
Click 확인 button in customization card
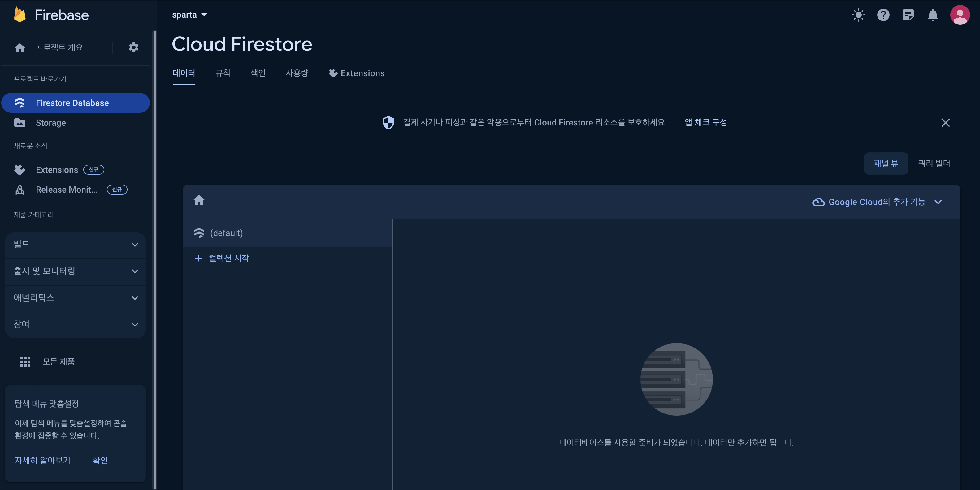tap(100, 461)
